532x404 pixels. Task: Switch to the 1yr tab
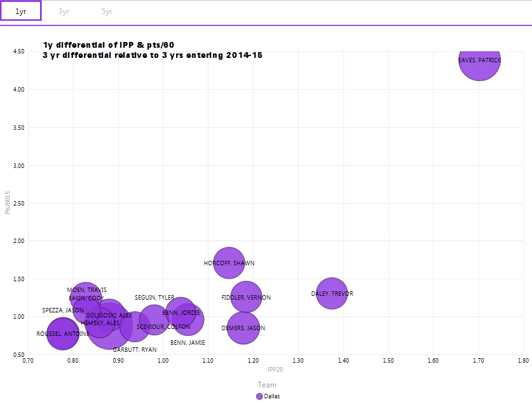tap(21, 11)
